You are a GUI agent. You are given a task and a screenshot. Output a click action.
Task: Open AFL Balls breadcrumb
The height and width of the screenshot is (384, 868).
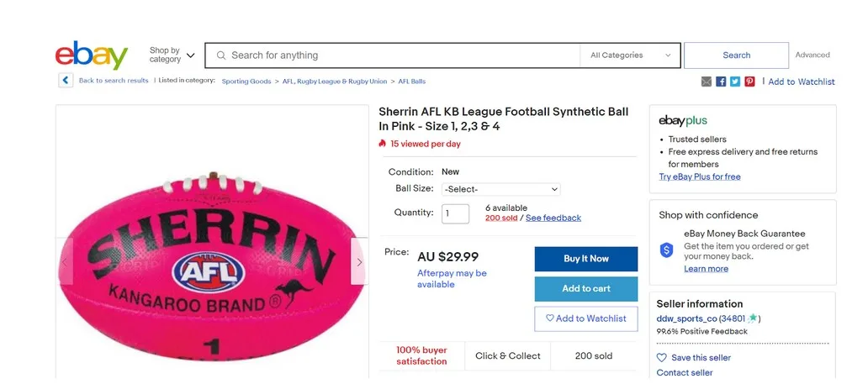[x=411, y=82]
